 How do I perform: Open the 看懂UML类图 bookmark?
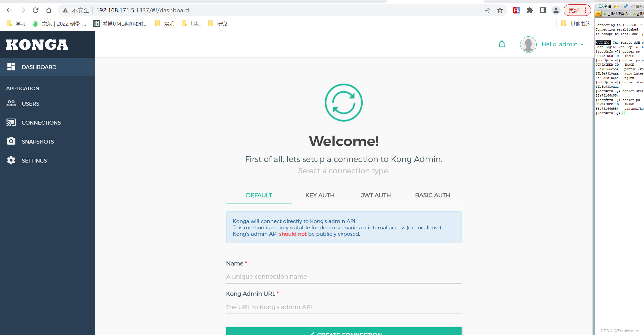click(x=121, y=24)
